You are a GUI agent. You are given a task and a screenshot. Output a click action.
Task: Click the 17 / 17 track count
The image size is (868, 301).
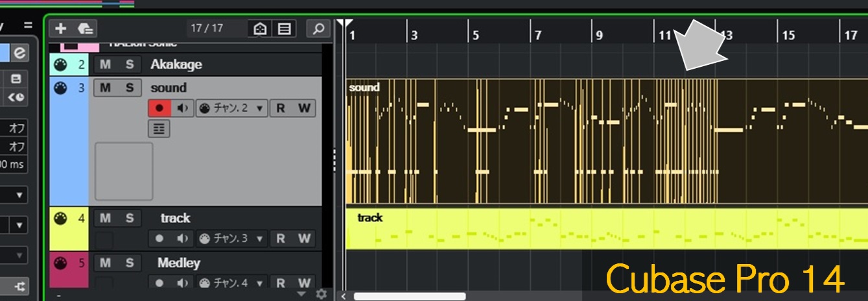point(207,29)
